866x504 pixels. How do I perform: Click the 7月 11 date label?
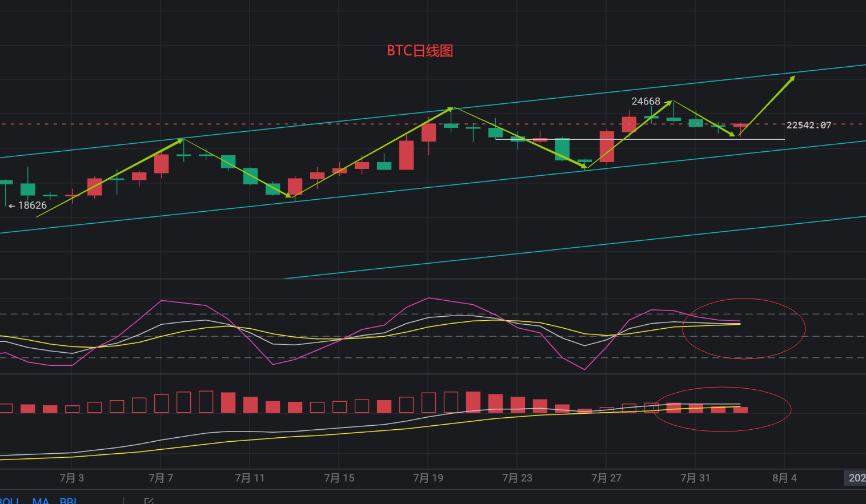[x=250, y=478]
